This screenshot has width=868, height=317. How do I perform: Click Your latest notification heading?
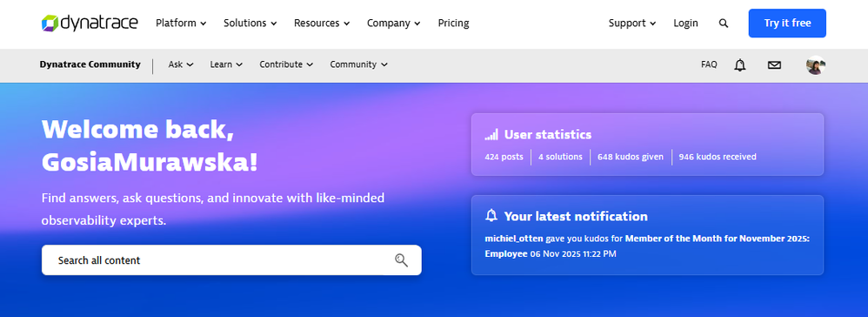(576, 216)
